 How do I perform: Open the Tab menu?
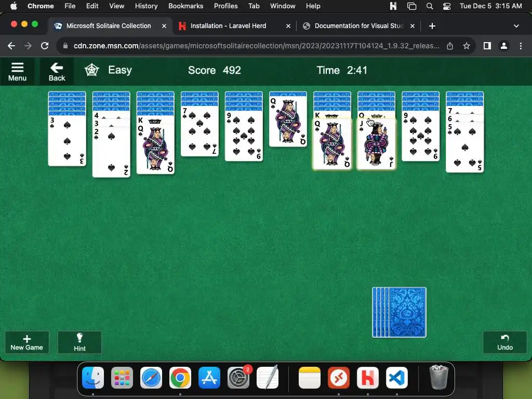point(254,6)
